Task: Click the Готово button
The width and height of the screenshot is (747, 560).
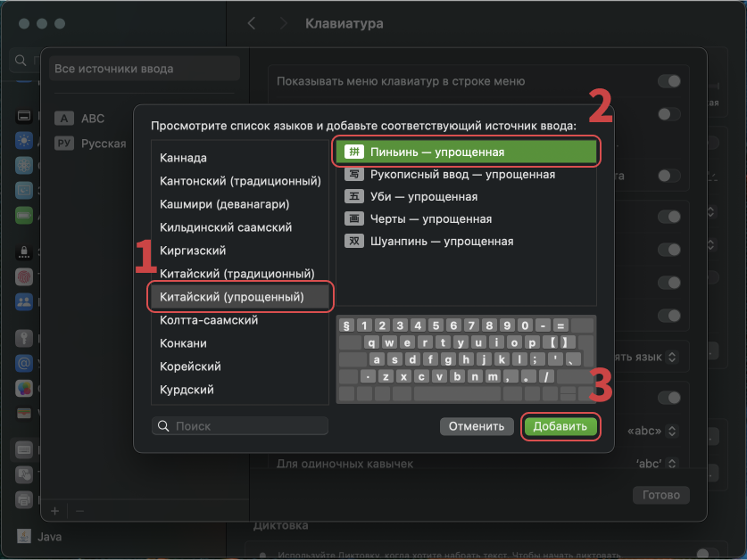Action: pyautogui.click(x=660, y=495)
